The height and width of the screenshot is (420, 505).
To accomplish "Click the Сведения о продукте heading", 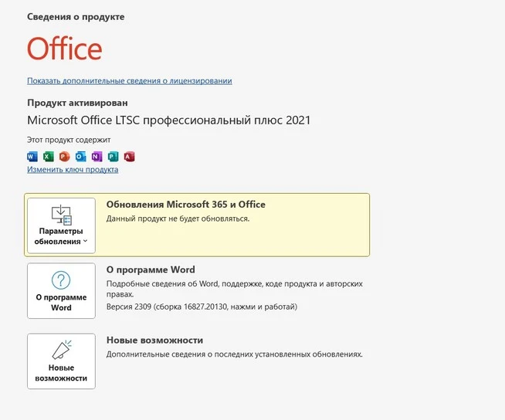I will pyautogui.click(x=76, y=17).
